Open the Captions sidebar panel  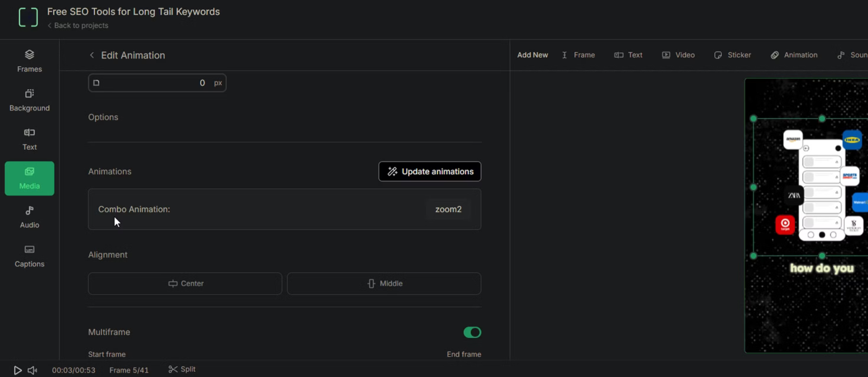[29, 256]
